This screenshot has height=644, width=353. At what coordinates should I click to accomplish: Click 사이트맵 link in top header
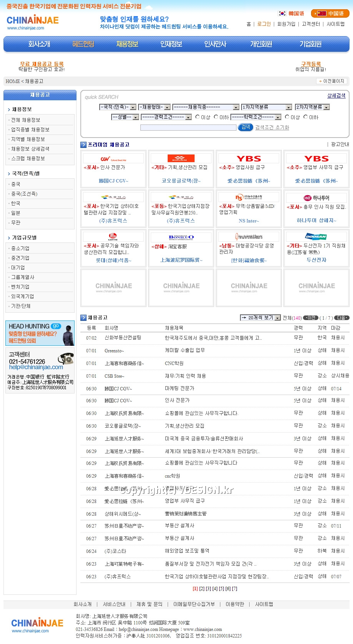336,24
